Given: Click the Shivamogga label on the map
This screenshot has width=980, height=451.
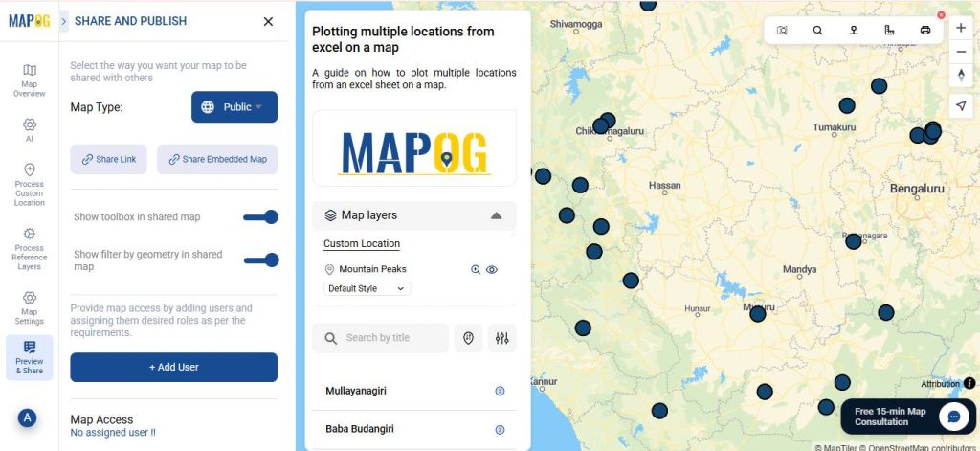Looking at the screenshot, I should click(576, 24).
